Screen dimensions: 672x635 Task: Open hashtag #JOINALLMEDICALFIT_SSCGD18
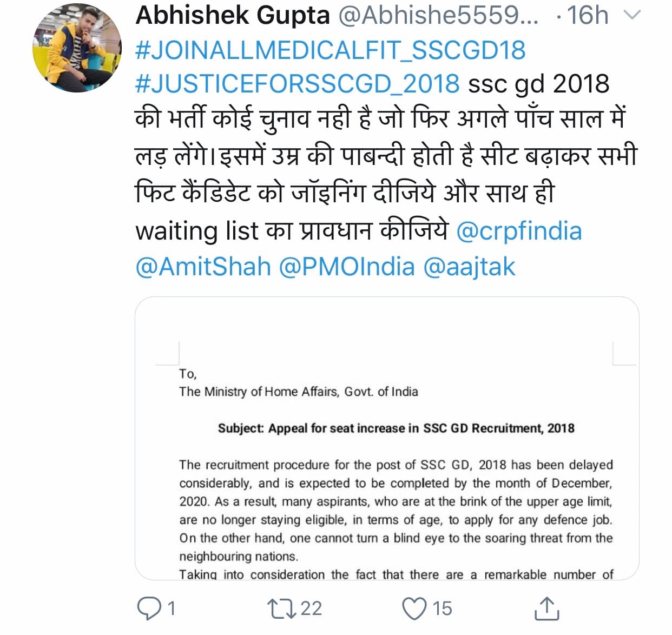click(330, 50)
